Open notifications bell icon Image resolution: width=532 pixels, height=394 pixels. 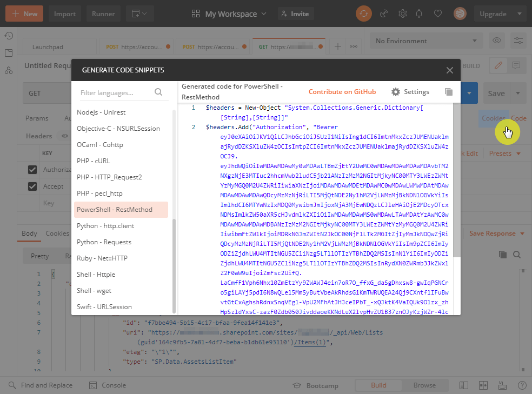(x=419, y=14)
